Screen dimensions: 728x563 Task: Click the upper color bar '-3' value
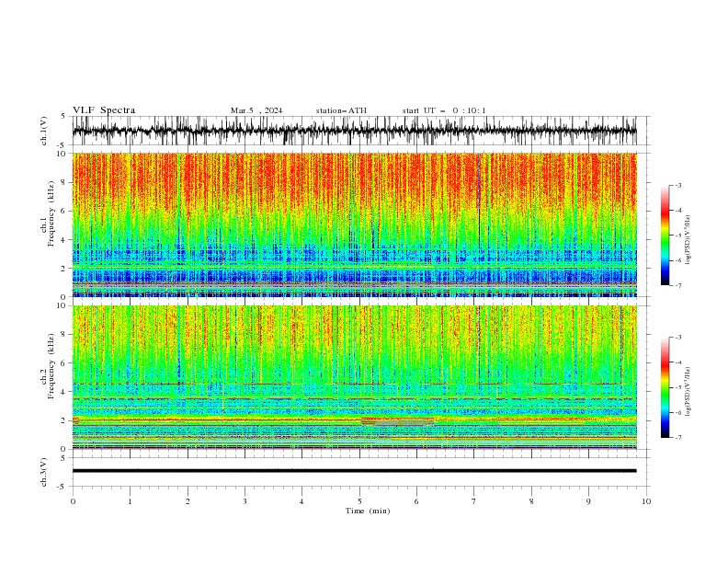pos(677,185)
